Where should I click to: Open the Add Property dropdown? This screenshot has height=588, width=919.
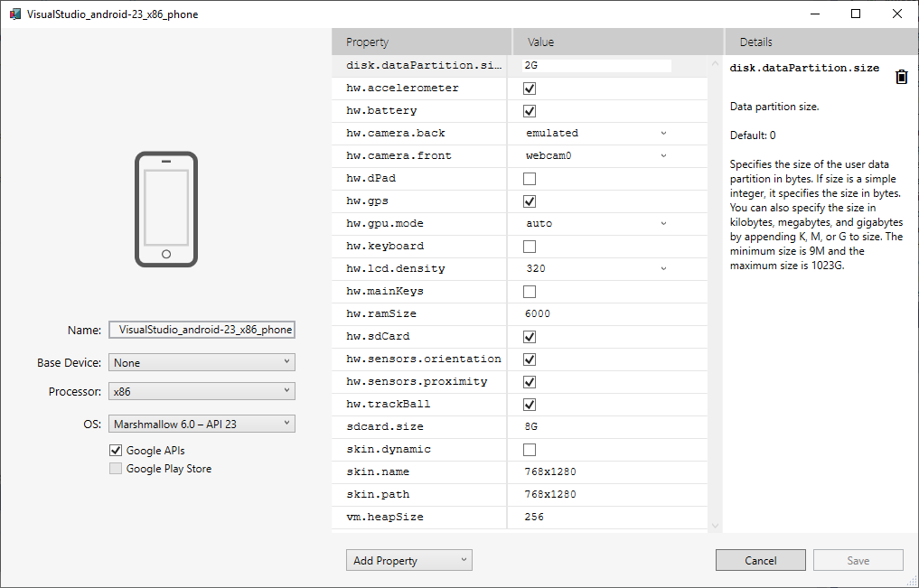coord(409,561)
